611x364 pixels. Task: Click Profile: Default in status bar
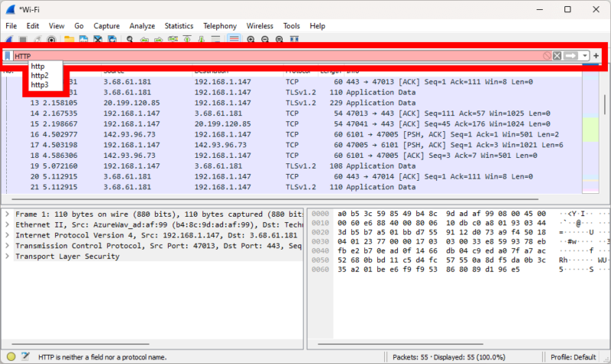click(573, 357)
